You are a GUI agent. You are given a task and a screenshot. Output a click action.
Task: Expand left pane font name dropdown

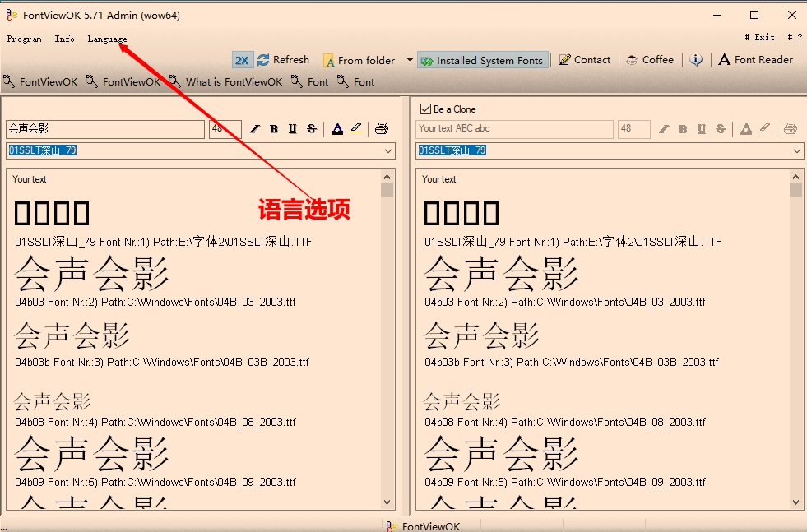[388, 150]
